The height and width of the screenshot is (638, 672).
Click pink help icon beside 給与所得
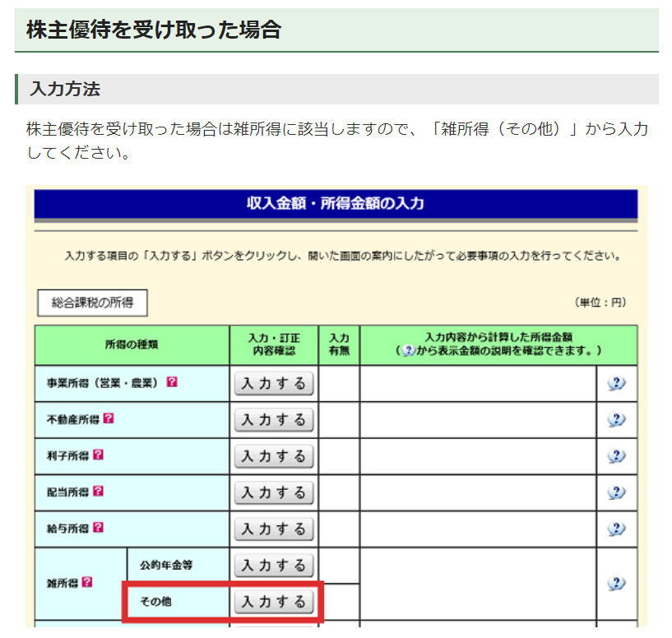[x=98, y=527]
